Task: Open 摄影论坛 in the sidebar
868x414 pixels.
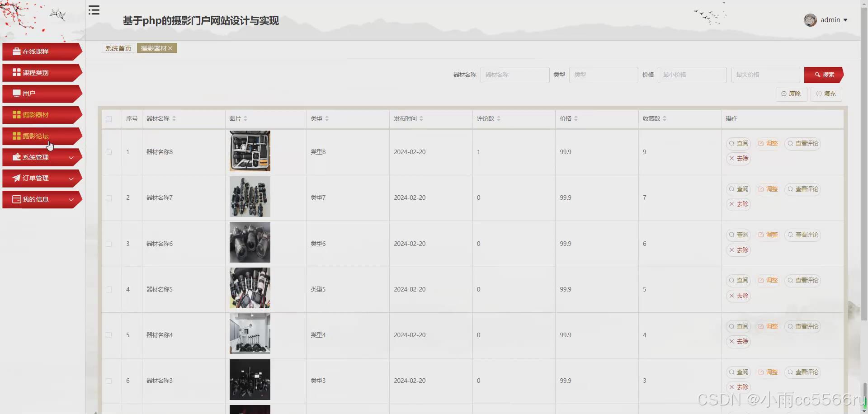Action: coord(42,136)
